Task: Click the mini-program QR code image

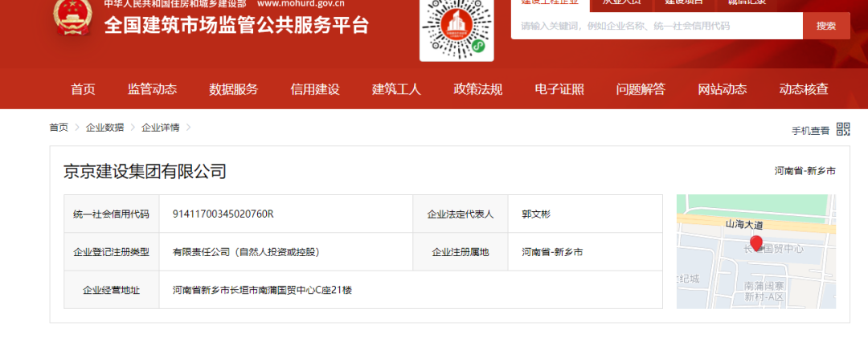Action: 457,28
